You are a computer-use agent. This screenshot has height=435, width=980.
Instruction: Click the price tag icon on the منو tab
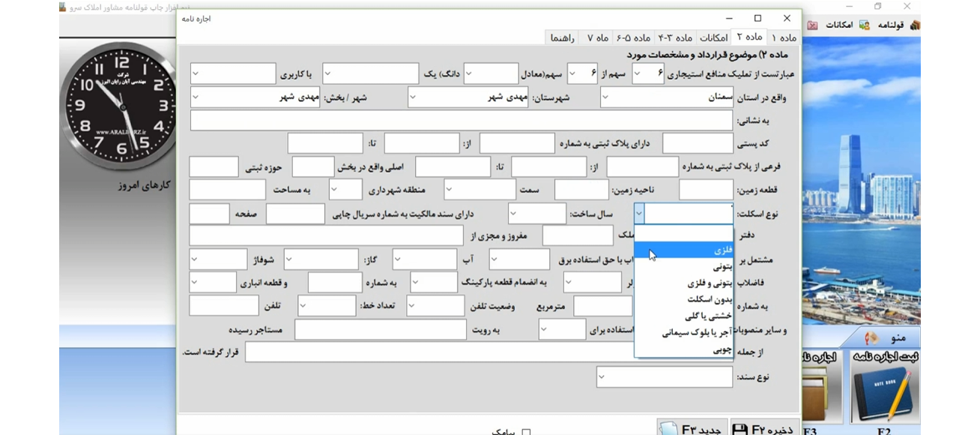tap(874, 337)
